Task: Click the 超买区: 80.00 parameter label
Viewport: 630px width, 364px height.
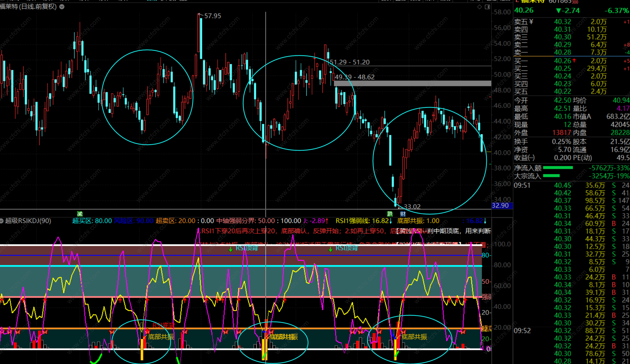Action: click(x=92, y=221)
